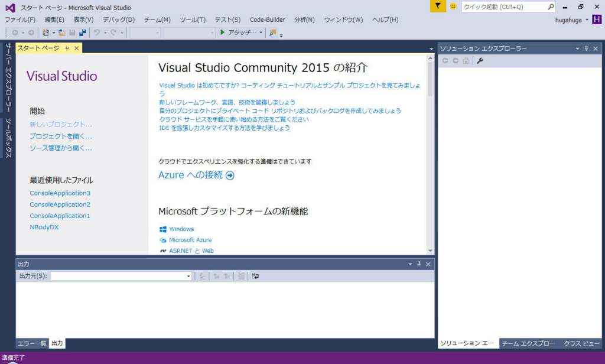
Task: Click the Find in Files toolbar icon
Action: coord(273,33)
